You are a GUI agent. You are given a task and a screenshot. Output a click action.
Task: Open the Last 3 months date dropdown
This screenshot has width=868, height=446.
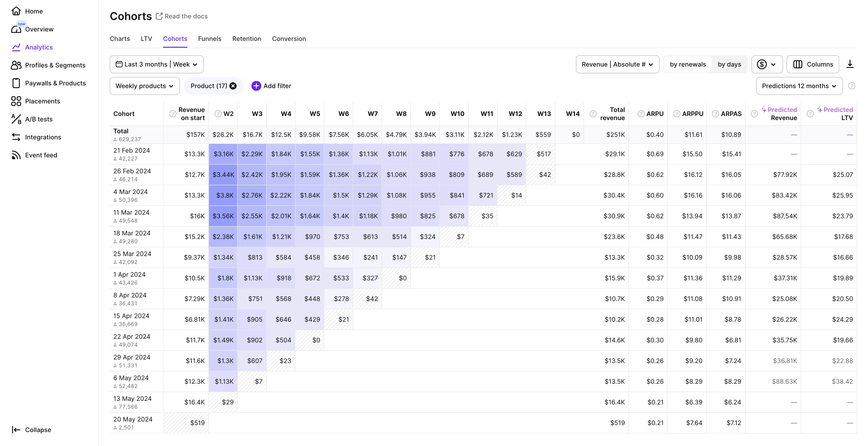156,64
